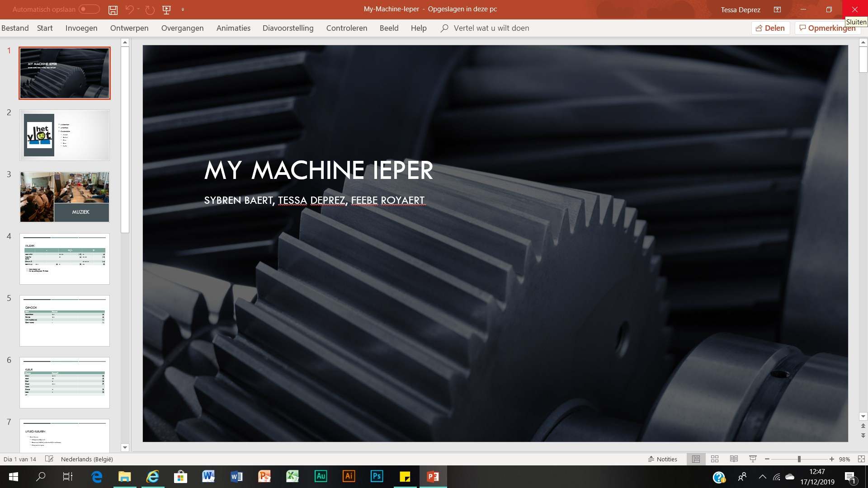Open the Controleren tab
Viewport: 868px width, 488px height.
pyautogui.click(x=347, y=28)
